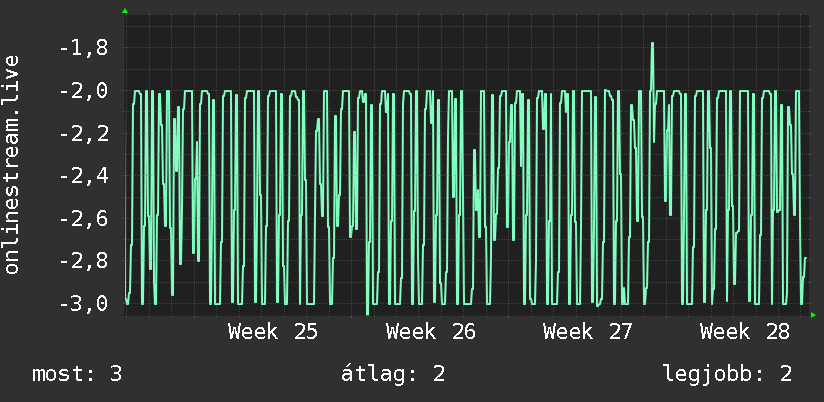Click the -2,2 y-axis tick label

(84, 133)
